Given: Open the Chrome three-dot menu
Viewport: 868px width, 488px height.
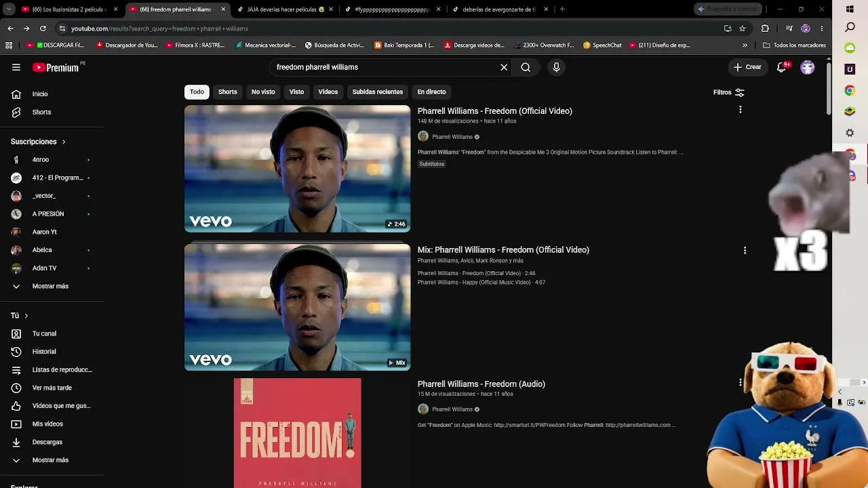Looking at the screenshot, I should point(822,28).
